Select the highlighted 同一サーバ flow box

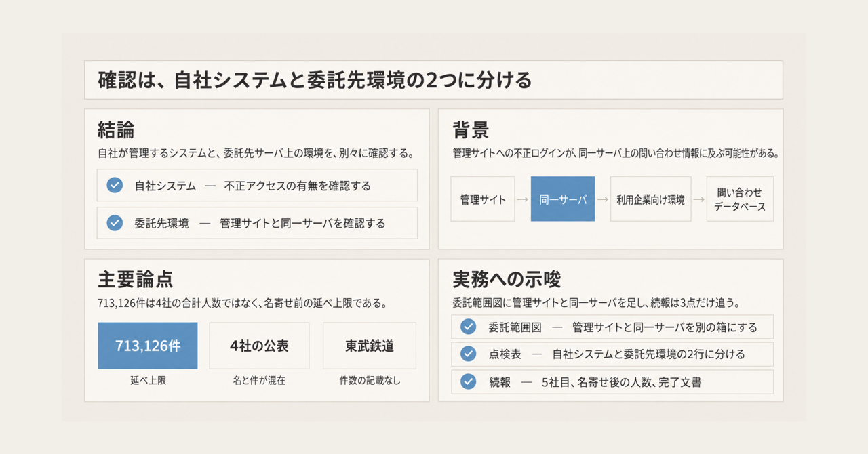tap(563, 199)
